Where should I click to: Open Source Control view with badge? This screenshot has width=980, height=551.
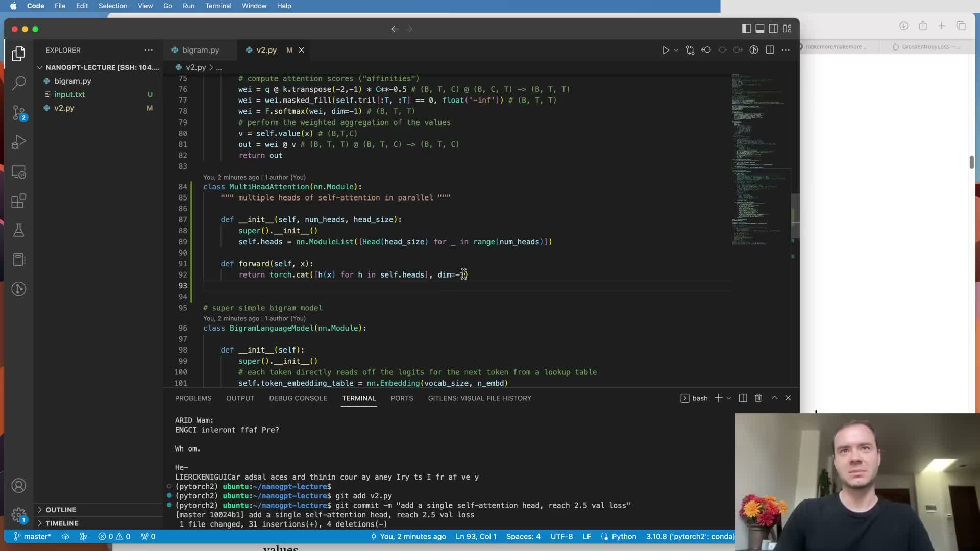pos(19,112)
